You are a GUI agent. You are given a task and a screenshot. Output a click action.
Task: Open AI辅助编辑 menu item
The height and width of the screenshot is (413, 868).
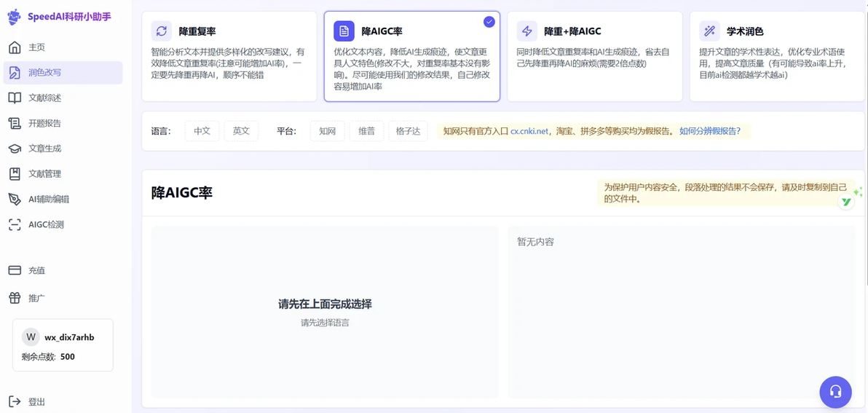point(63,200)
